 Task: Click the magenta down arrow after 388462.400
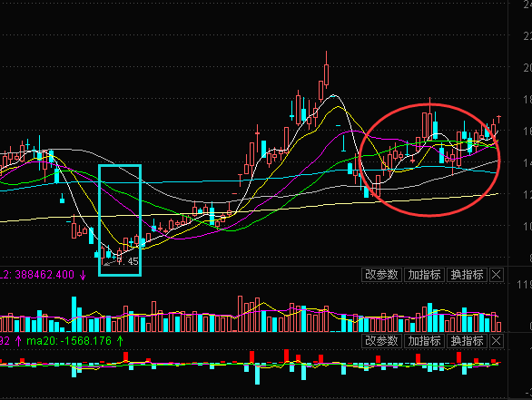[x=83, y=275]
